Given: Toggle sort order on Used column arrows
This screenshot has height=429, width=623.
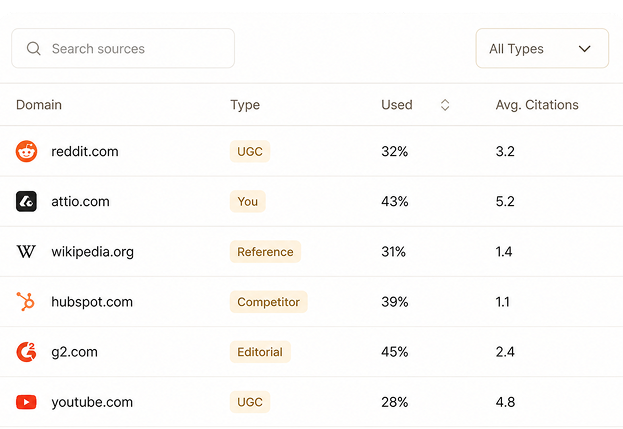Looking at the screenshot, I should tap(445, 105).
